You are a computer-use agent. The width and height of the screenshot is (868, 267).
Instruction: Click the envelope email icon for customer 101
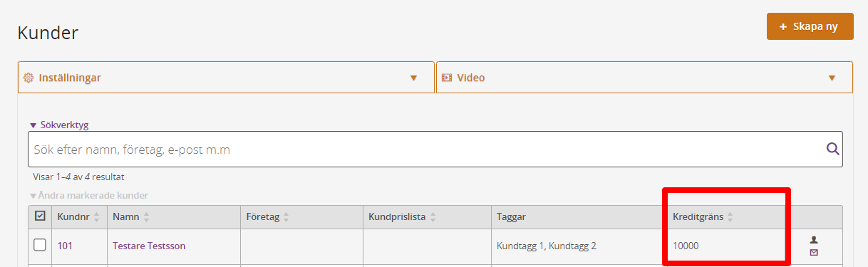814,253
